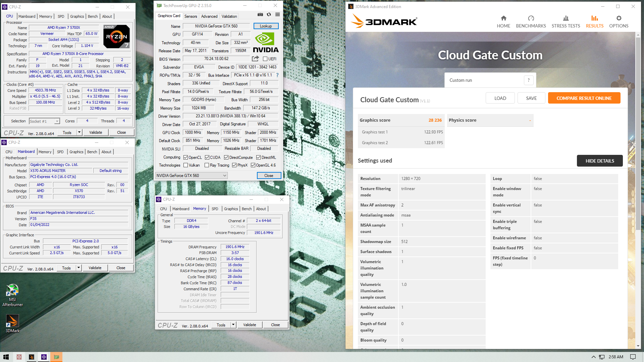Click Validate in CPU-Z Memory window

tap(250, 325)
